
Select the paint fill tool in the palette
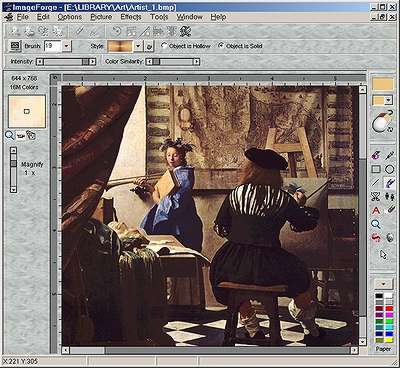click(x=376, y=155)
